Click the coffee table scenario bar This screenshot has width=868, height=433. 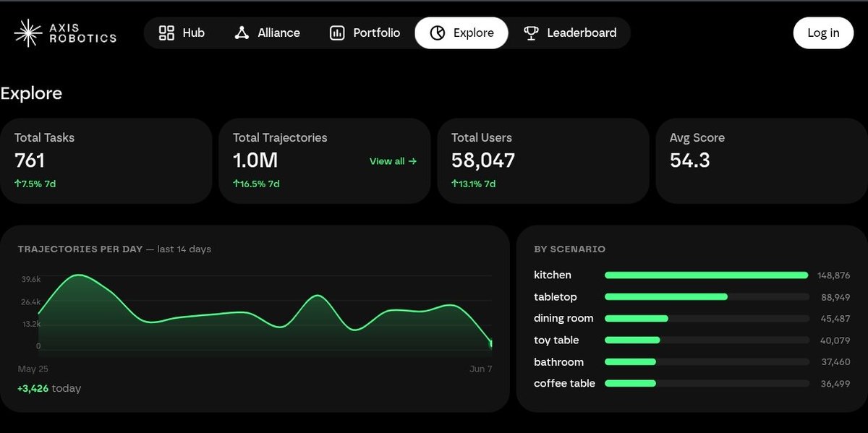click(707, 384)
